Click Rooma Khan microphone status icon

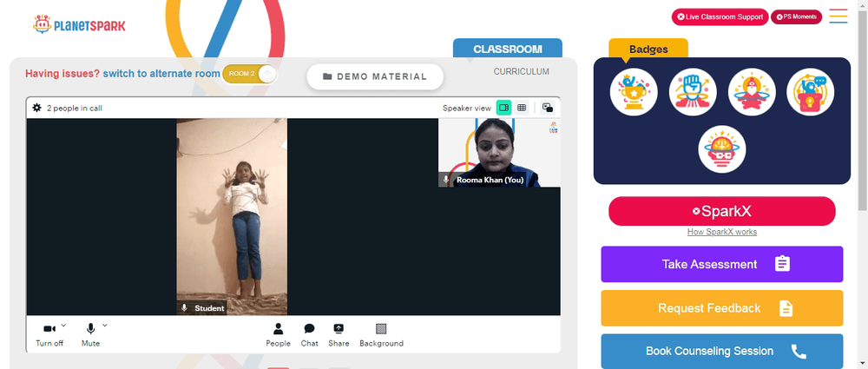click(x=446, y=180)
